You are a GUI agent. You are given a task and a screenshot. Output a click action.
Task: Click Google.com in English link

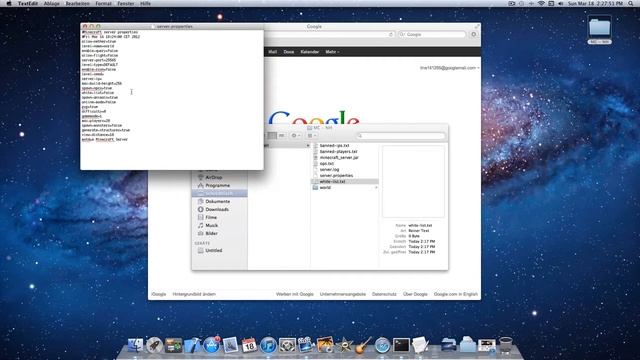click(x=456, y=294)
